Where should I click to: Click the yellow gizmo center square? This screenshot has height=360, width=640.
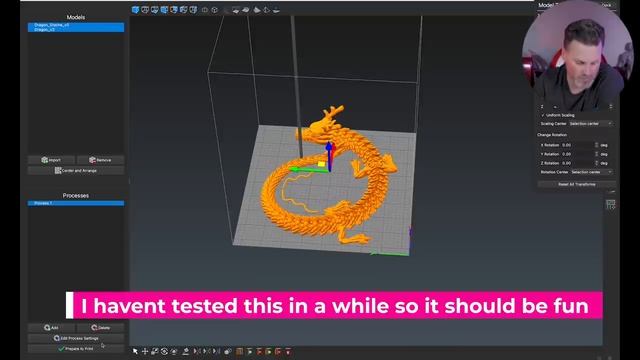click(321, 164)
